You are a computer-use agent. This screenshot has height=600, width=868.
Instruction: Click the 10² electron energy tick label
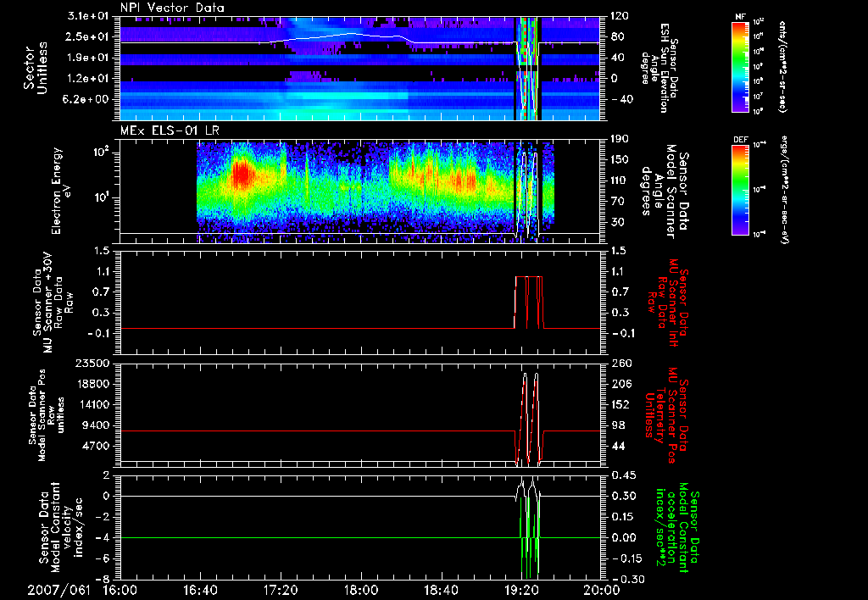coord(102,152)
